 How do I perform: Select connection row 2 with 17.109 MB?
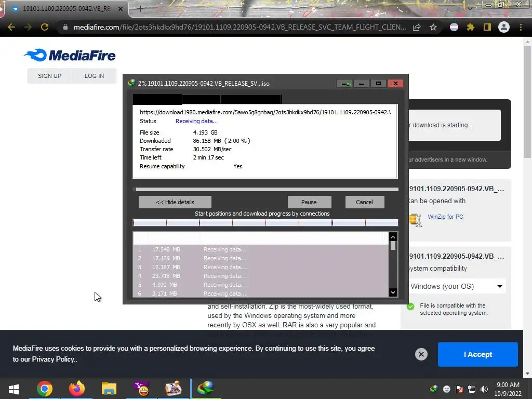click(x=261, y=258)
